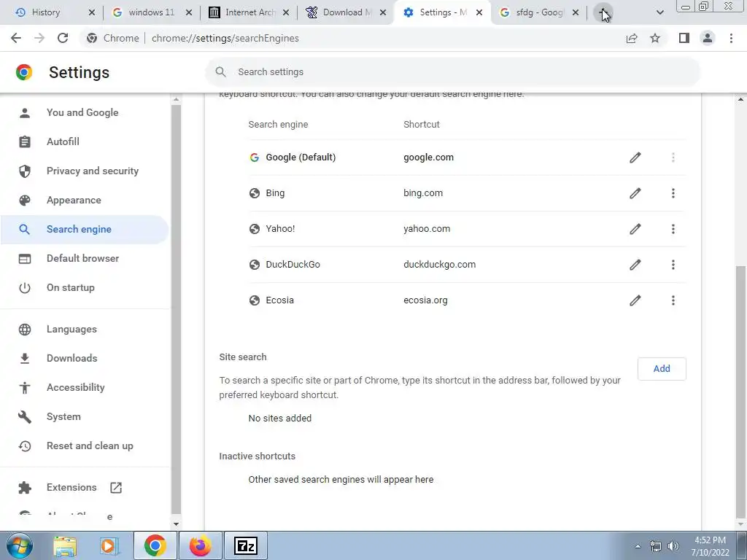
Task: Open Accessibility settings section
Action: click(x=75, y=388)
